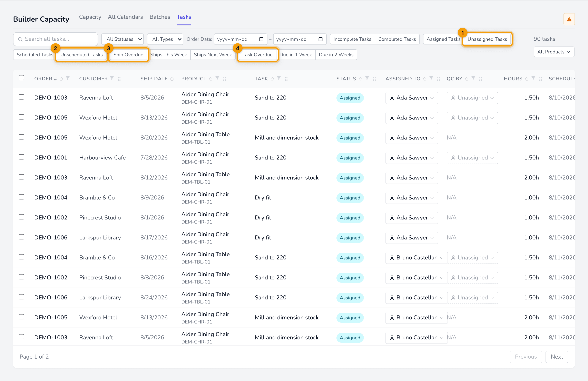This screenshot has height=381, width=588.
Task: Switch to the Capacity tab
Action: click(90, 17)
